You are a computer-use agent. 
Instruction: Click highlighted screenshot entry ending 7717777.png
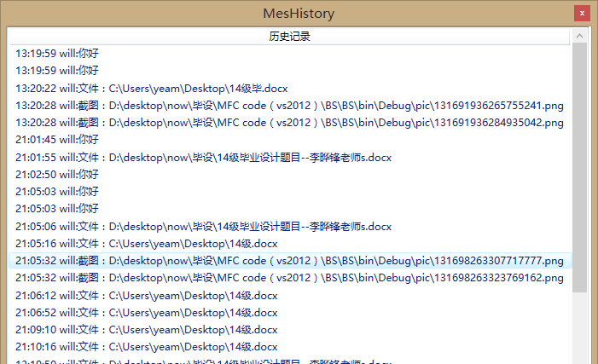(289, 261)
